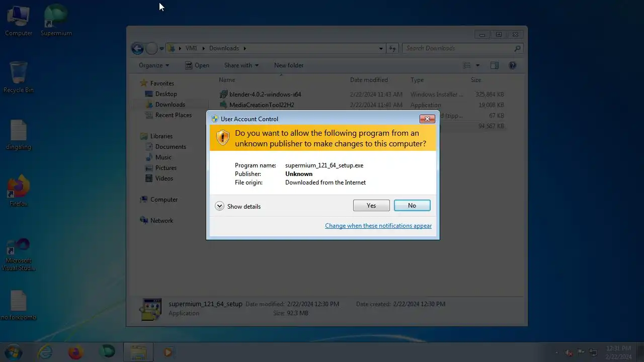This screenshot has width=644, height=362.
Task: Open Share with menu
Action: point(242,65)
